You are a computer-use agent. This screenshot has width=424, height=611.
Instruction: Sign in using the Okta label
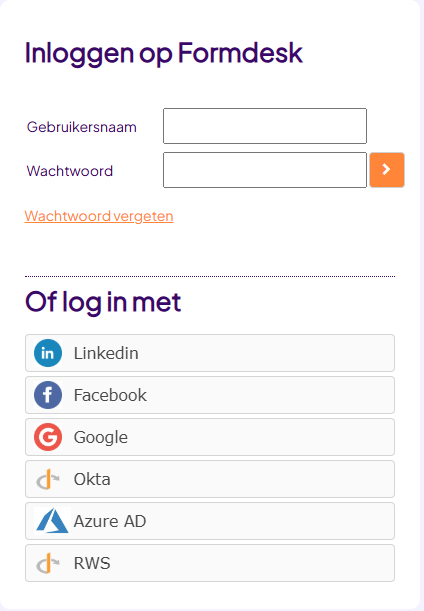coord(92,479)
